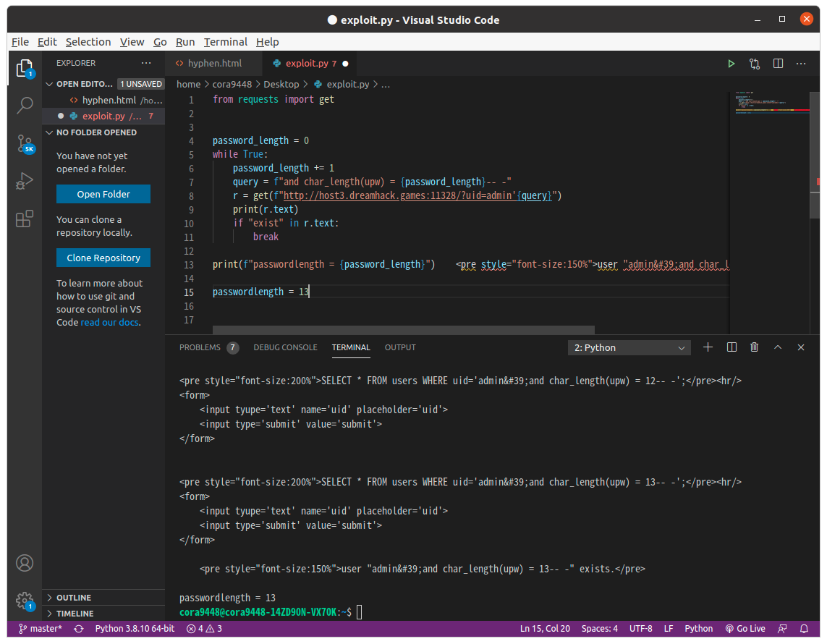
Task: Open the feedback icon in status bar
Action: [782, 629]
